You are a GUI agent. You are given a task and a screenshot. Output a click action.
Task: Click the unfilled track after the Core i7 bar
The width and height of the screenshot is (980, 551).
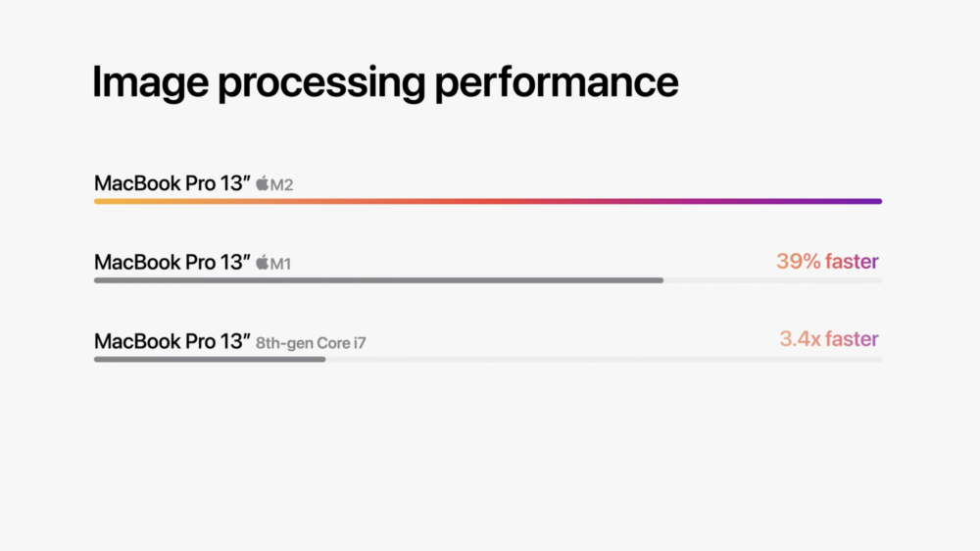tap(603, 359)
